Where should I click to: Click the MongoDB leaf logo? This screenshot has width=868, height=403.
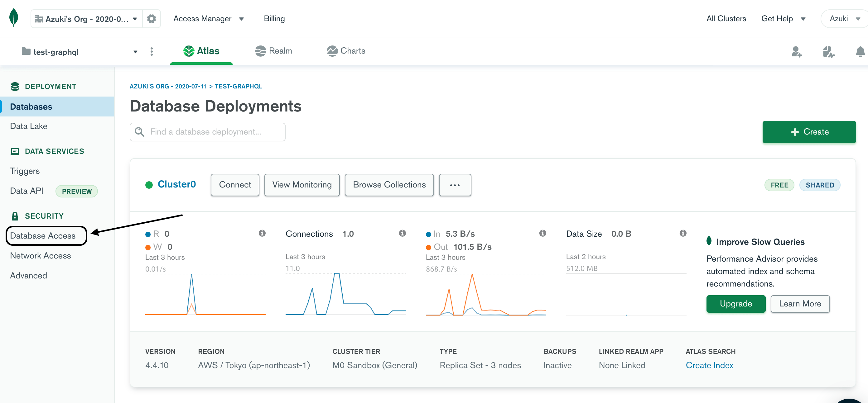pos(13,17)
